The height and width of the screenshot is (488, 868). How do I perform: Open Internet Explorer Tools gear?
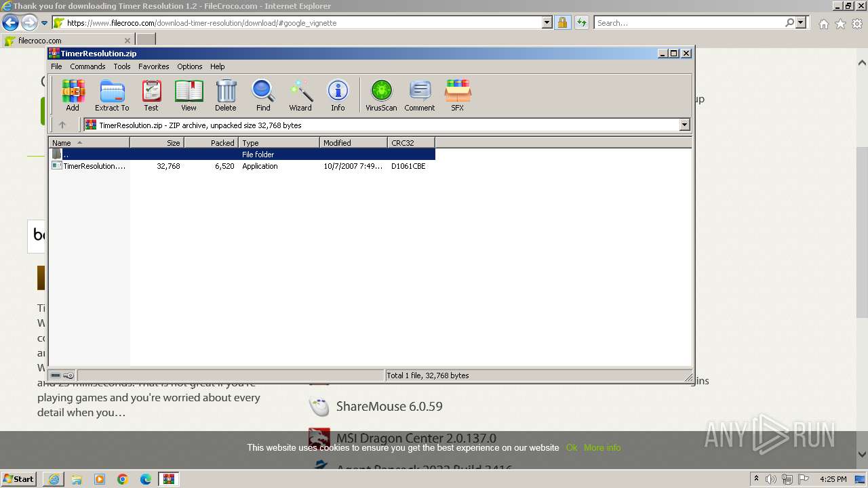[857, 24]
